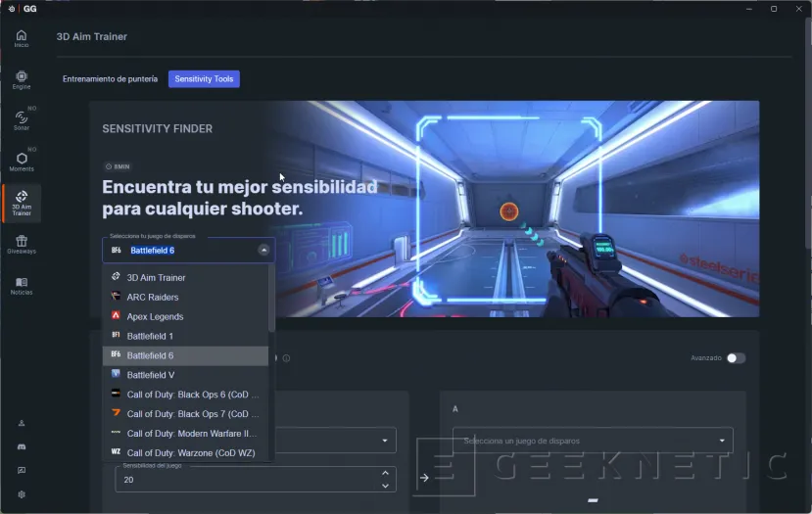The height and width of the screenshot is (514, 812).
Task: Open Engine from the sidebar
Action: click(22, 79)
